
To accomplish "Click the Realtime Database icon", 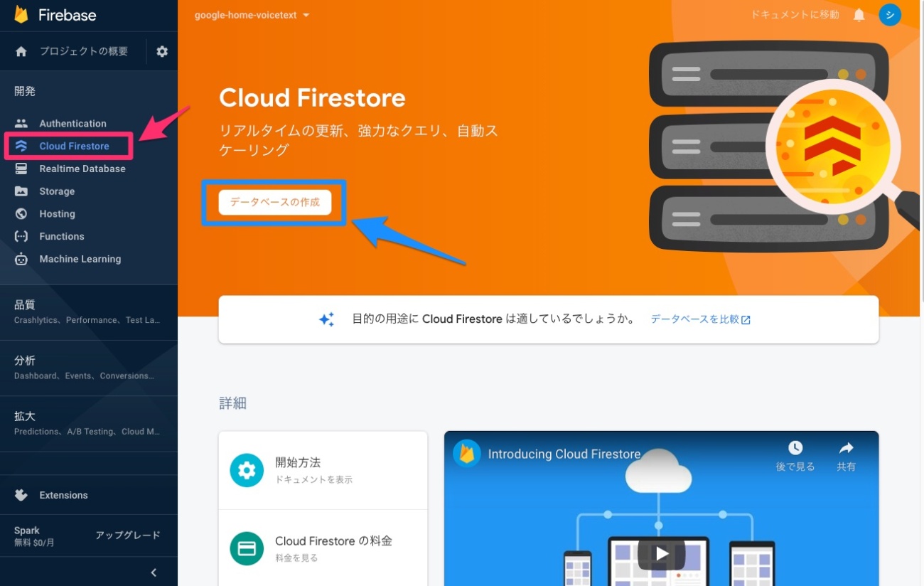I will coord(21,169).
